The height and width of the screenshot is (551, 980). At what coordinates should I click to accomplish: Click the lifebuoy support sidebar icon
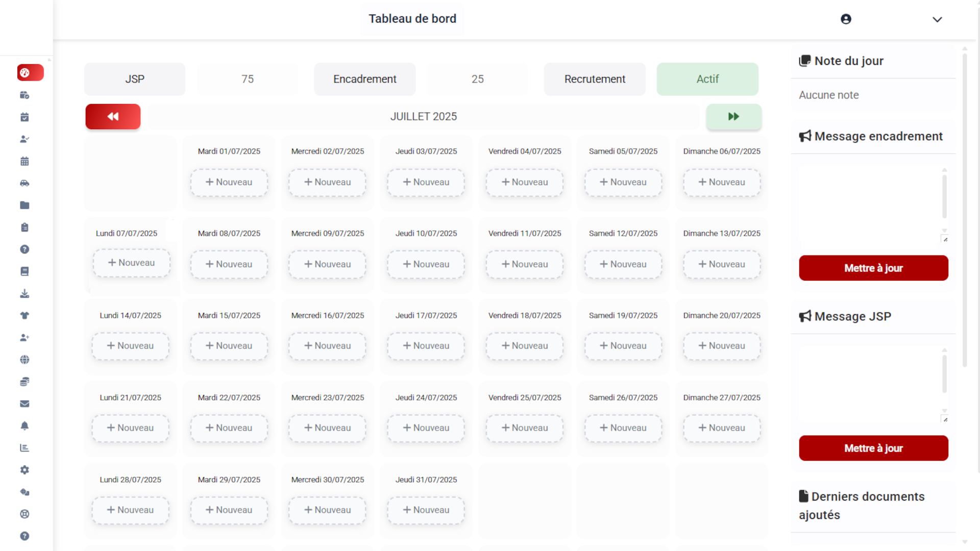tap(24, 514)
